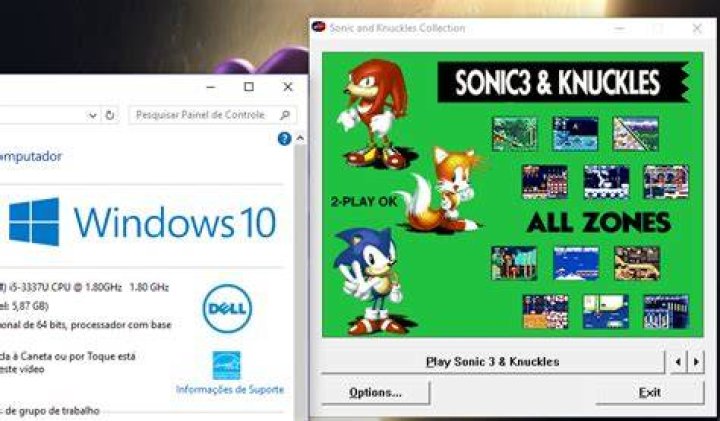Close the Sonic and Knuckles Collection window
This screenshot has height=421, width=720.
click(x=697, y=28)
